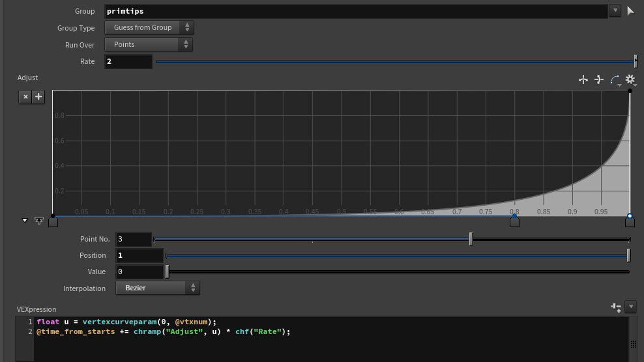
Task: Click the ramp flip vertical icon
Action: click(599, 79)
